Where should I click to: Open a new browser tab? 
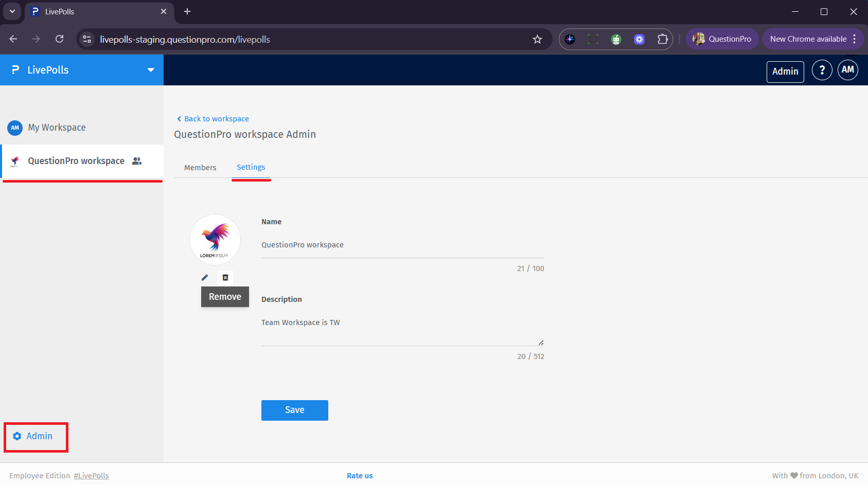tap(187, 11)
